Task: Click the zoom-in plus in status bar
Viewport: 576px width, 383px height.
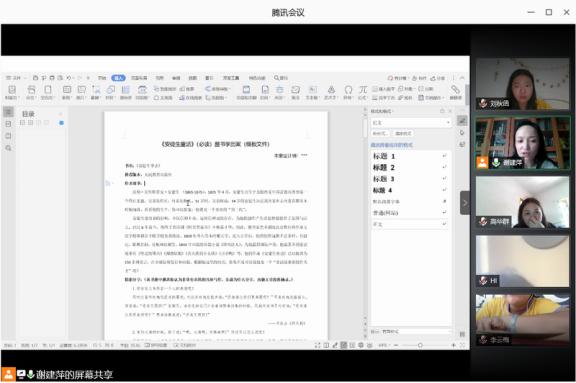Action: pyautogui.click(x=453, y=345)
